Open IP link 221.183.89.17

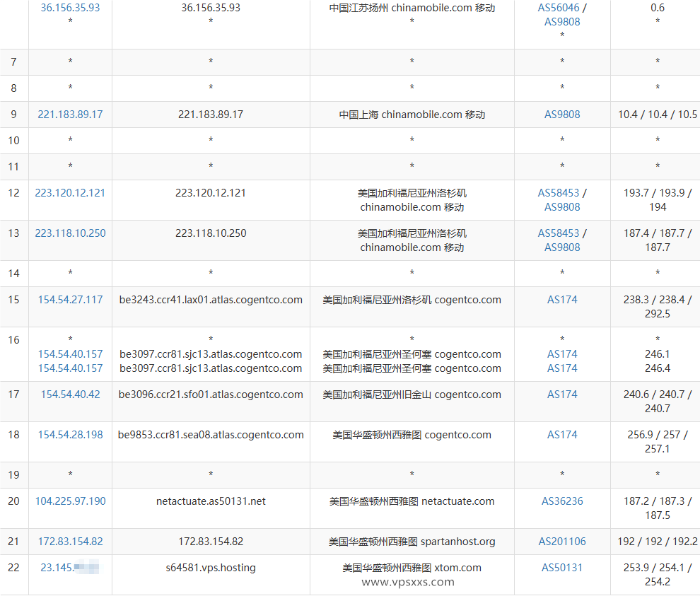70,115
